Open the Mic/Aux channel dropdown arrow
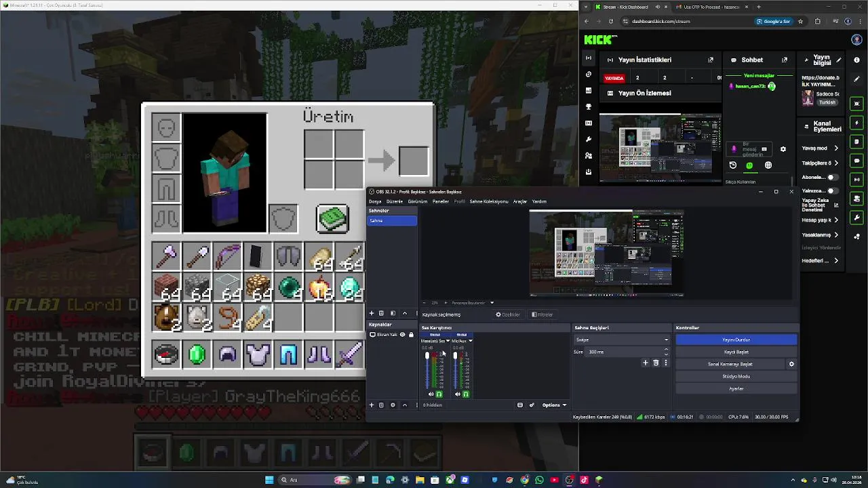Screen dimensions: 868x488 point(471,341)
